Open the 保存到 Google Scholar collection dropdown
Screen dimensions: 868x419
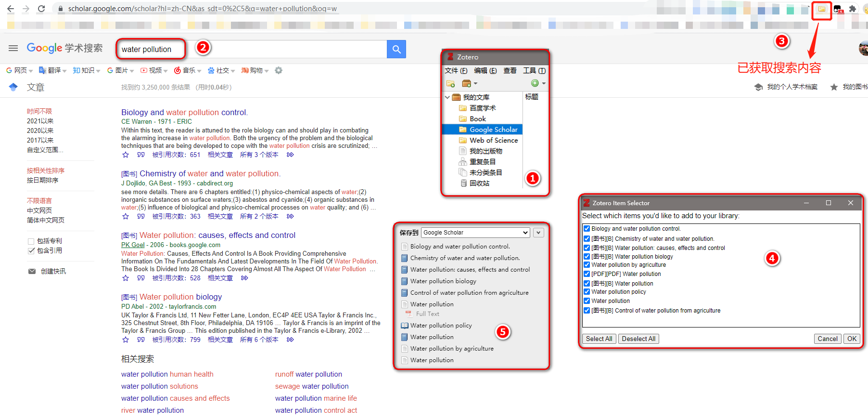[x=475, y=233]
